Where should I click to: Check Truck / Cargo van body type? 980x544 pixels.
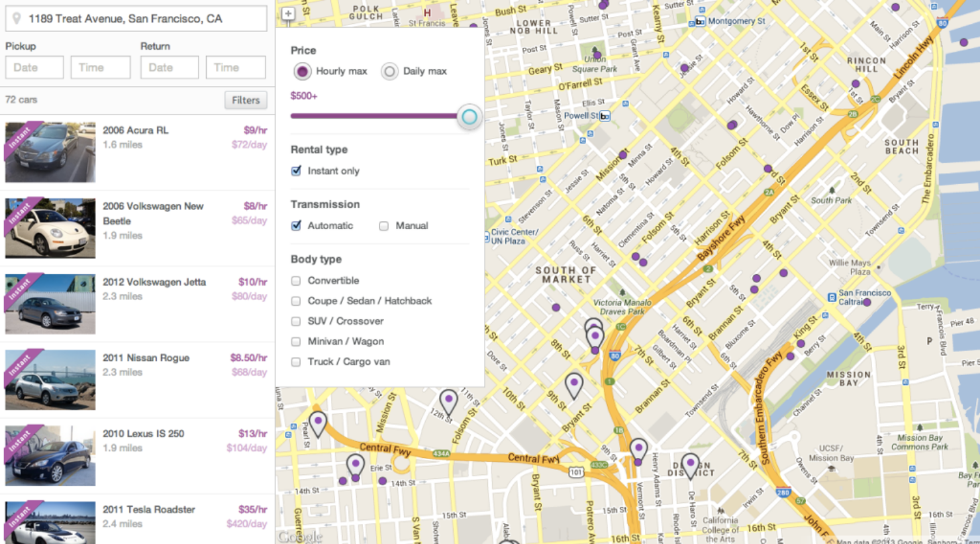tap(296, 362)
